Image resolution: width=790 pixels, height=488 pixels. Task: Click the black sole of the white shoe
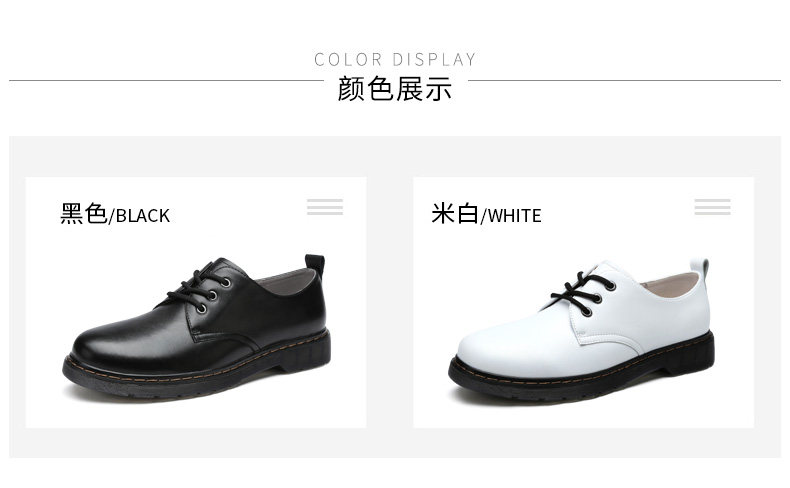(x=581, y=374)
